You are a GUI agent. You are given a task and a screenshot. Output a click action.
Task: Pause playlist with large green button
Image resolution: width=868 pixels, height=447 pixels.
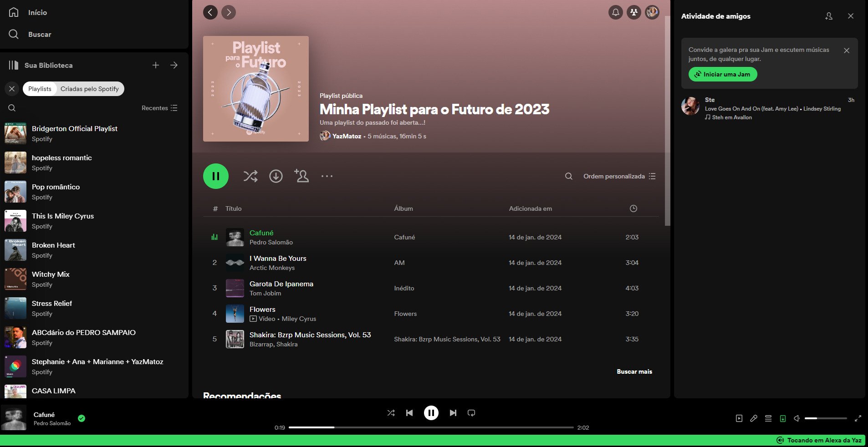pos(216,176)
